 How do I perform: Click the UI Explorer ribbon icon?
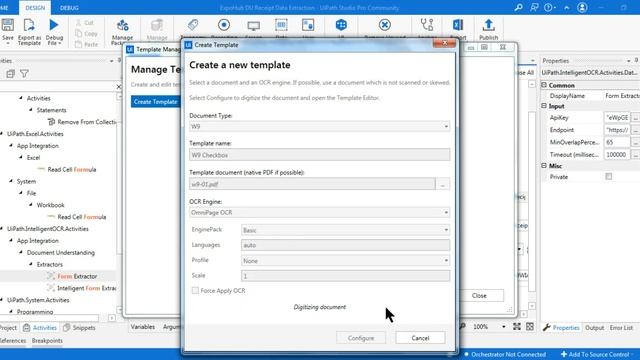pos(341,25)
